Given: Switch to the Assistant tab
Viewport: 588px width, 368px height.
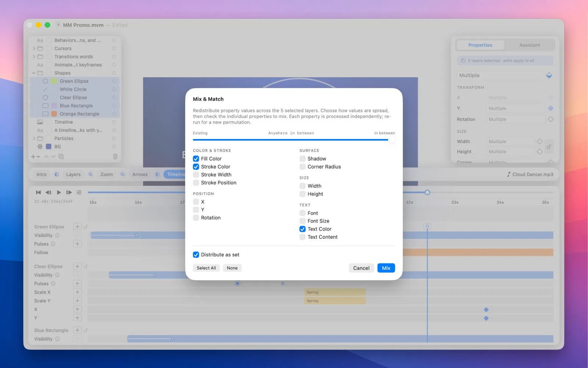Looking at the screenshot, I should tap(530, 45).
